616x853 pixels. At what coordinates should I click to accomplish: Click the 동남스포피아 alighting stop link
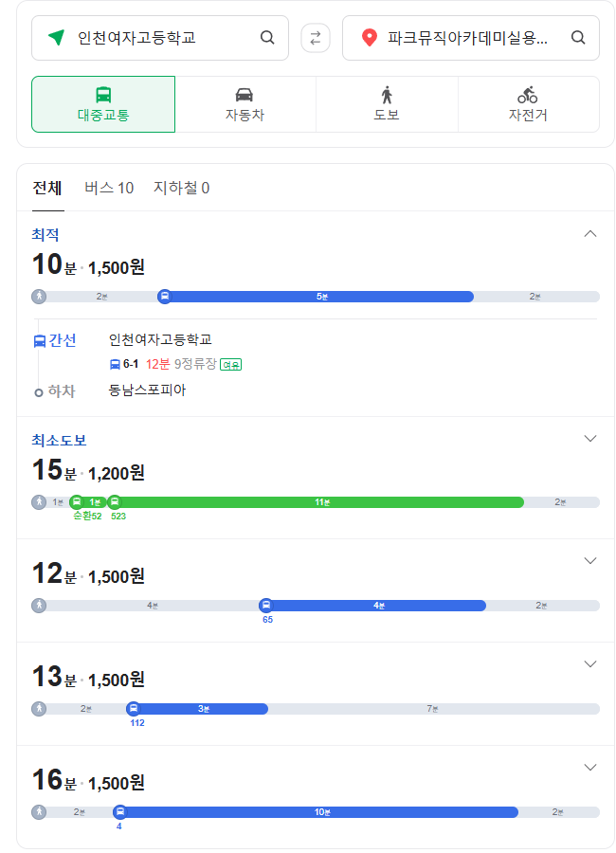click(x=147, y=390)
